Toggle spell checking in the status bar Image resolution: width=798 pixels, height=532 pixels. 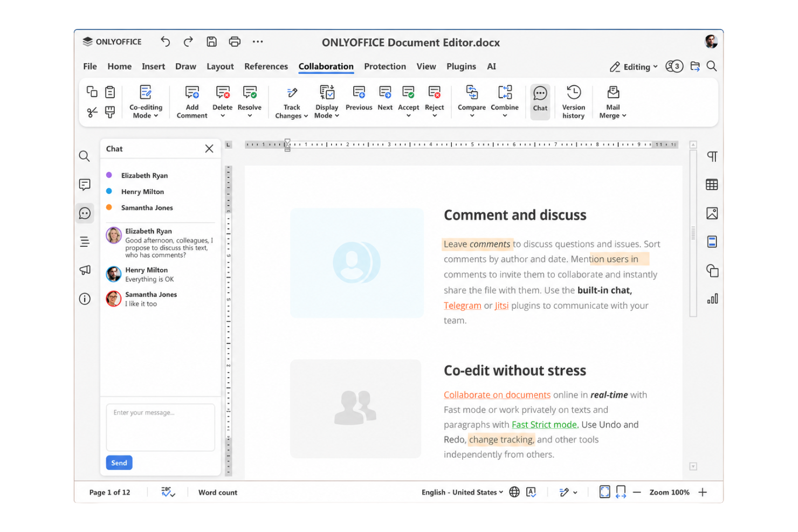[x=168, y=492]
